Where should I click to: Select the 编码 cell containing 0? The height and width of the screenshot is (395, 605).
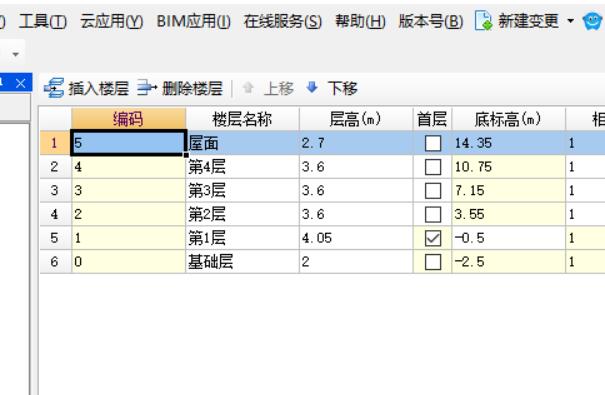click(x=128, y=262)
